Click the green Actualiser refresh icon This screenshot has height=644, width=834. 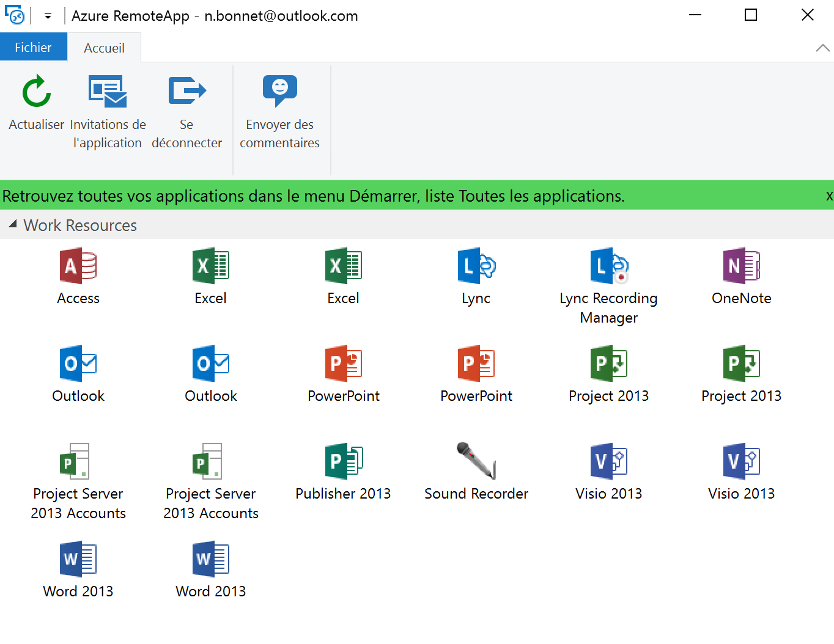pyautogui.click(x=37, y=92)
